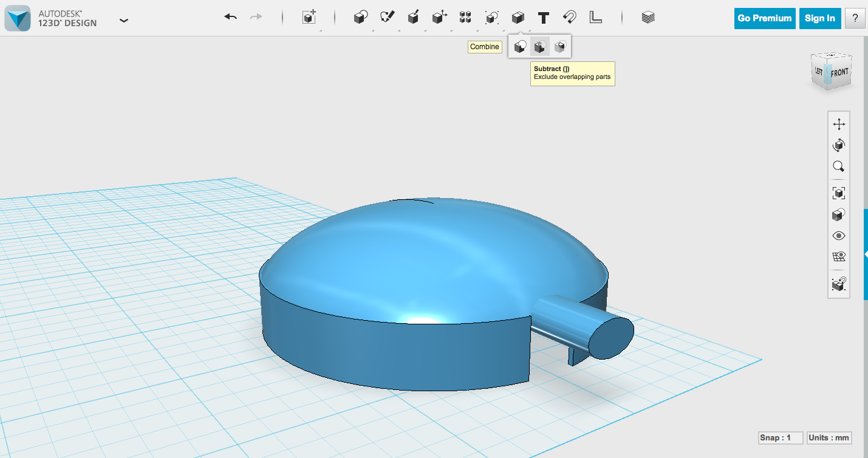
Task: Open the Primitives tool
Action: [x=360, y=17]
